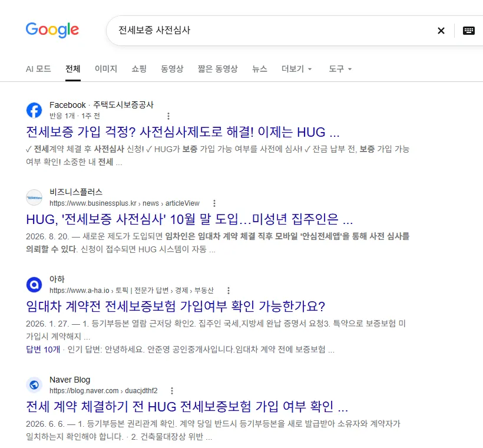Screen dimensions: 483x448
Task: Click the Google logo
Action: 52,30
